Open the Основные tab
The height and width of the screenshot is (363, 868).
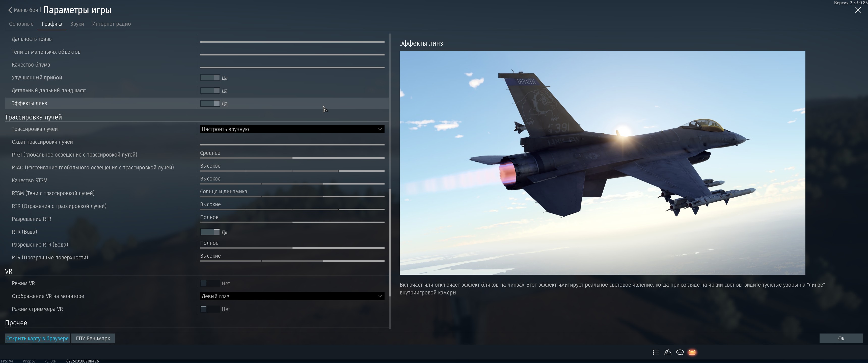(21, 24)
